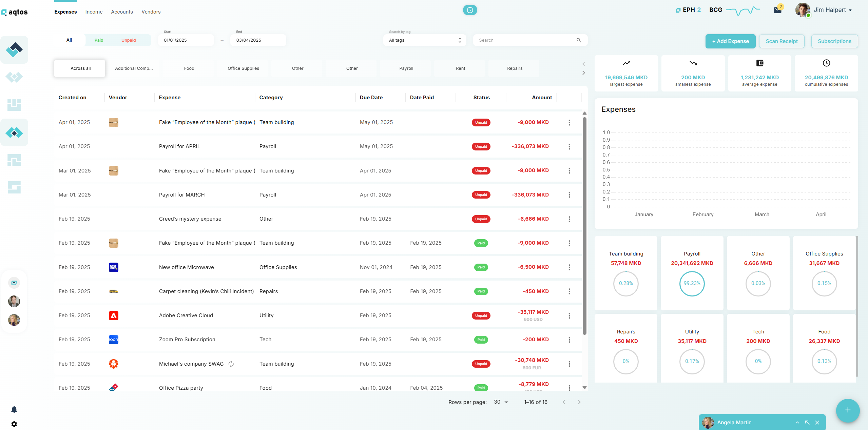Open Jim Halpert user menu
Viewport: 868px width, 430px height.
[832, 10]
